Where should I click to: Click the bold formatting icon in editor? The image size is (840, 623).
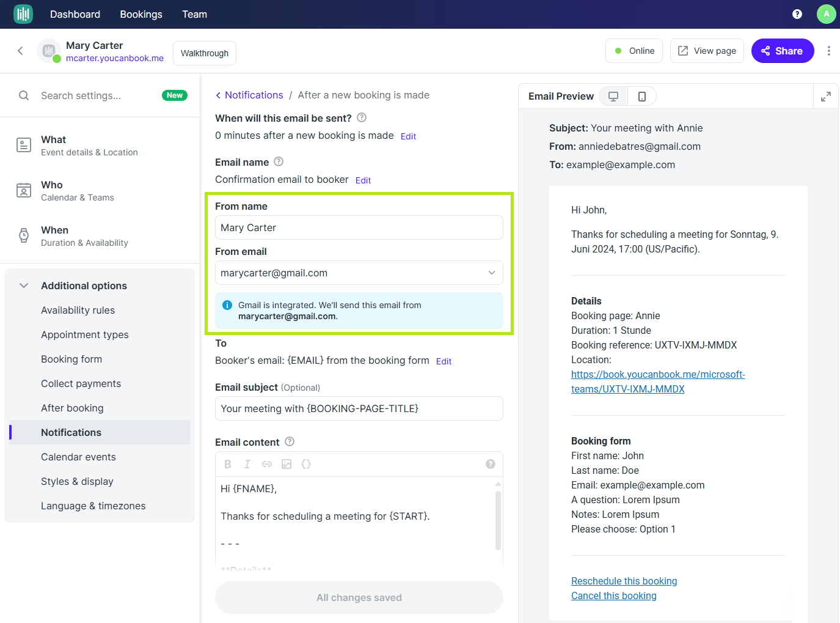tap(228, 464)
